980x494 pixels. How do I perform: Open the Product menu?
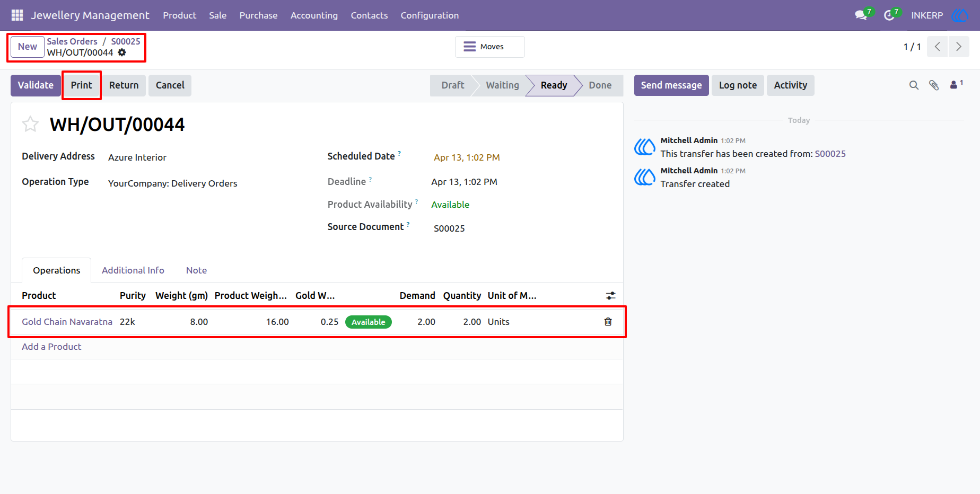(x=179, y=15)
